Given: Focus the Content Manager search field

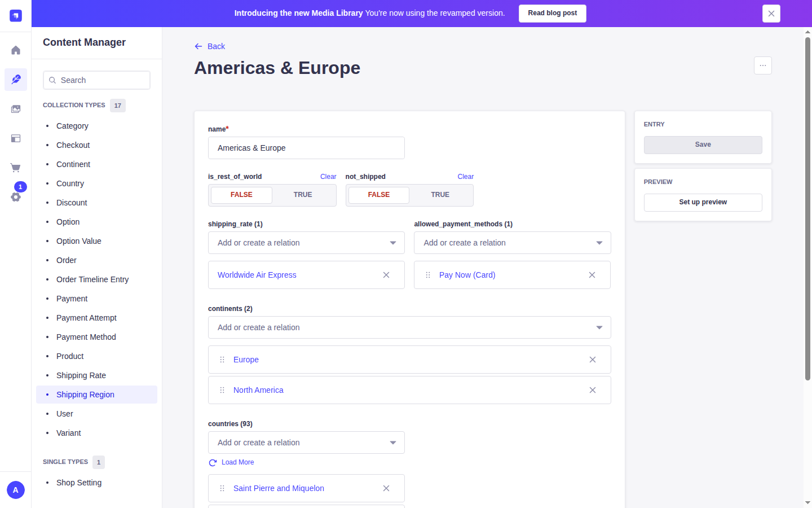Looking at the screenshot, I should tap(96, 80).
